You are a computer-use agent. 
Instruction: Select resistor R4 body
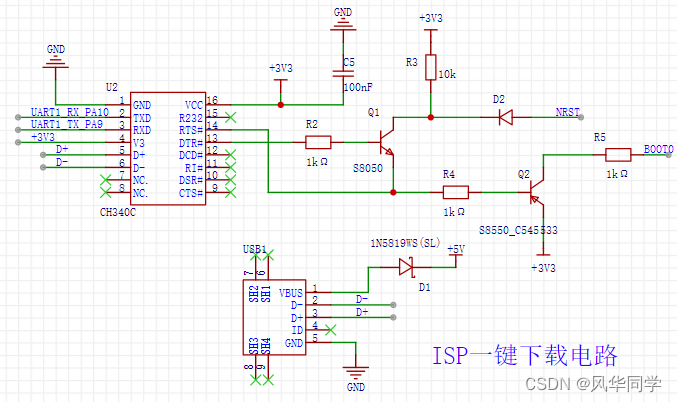[456, 192]
